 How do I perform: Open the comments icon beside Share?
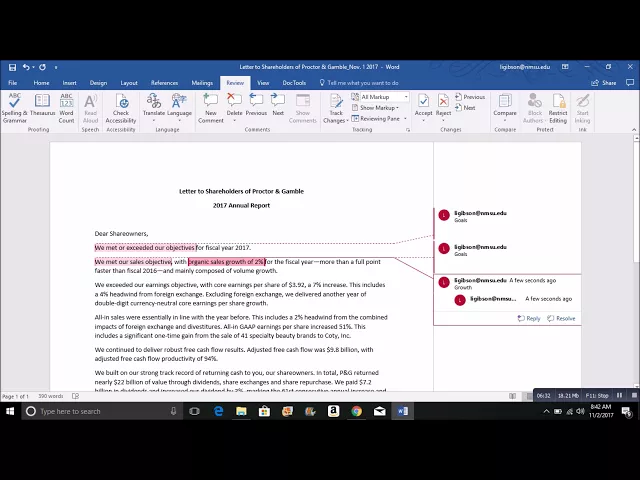[630, 83]
